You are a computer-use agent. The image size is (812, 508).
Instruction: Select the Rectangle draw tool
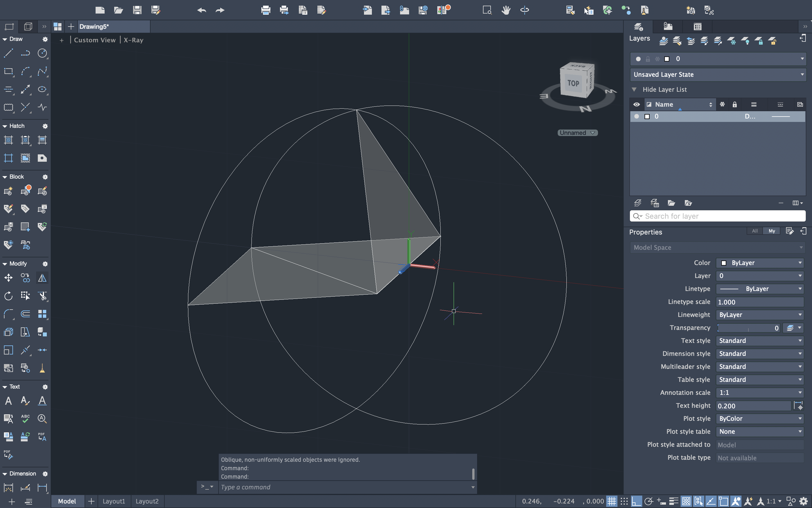tap(8, 71)
